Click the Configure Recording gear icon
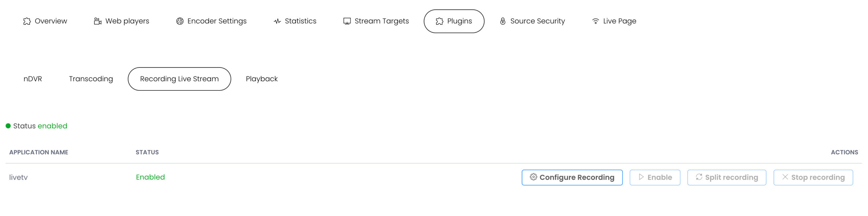 tap(533, 177)
